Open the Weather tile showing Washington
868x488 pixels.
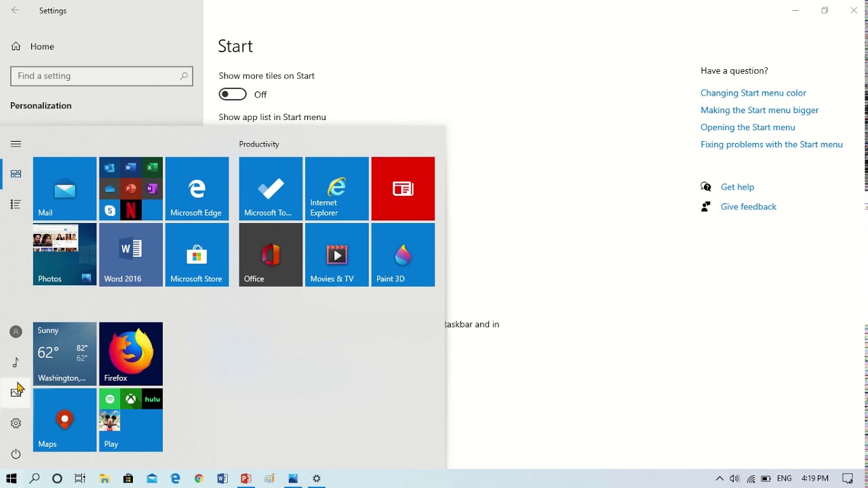click(64, 354)
